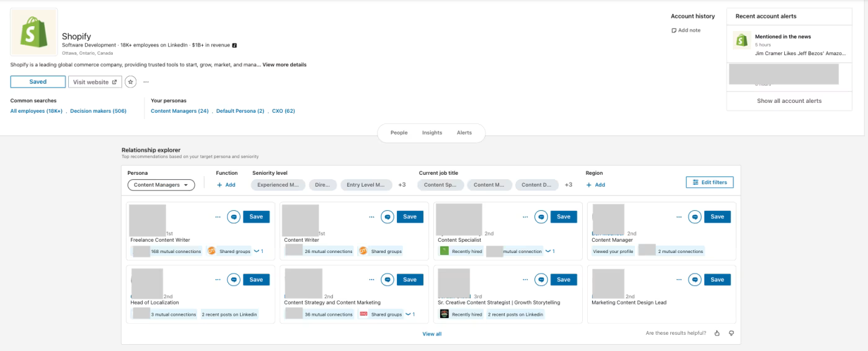868x351 pixels.
Task: Save the Content Manager lead
Action: tap(717, 217)
